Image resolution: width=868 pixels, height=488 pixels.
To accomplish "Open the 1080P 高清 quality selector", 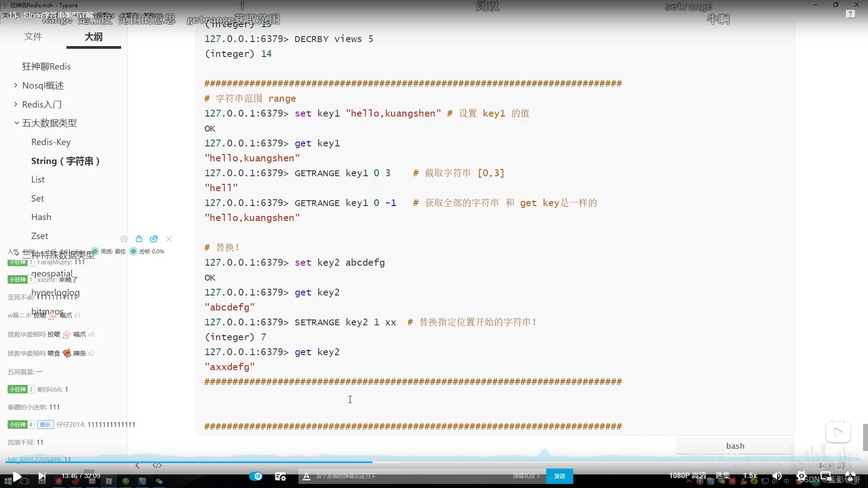I will point(687,476).
